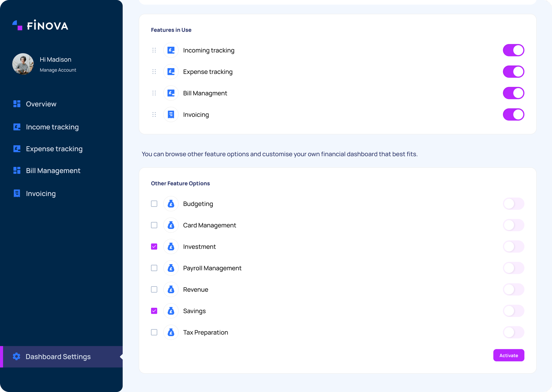Switch on the Payroll Management toggle
The width and height of the screenshot is (552, 392).
513,268
